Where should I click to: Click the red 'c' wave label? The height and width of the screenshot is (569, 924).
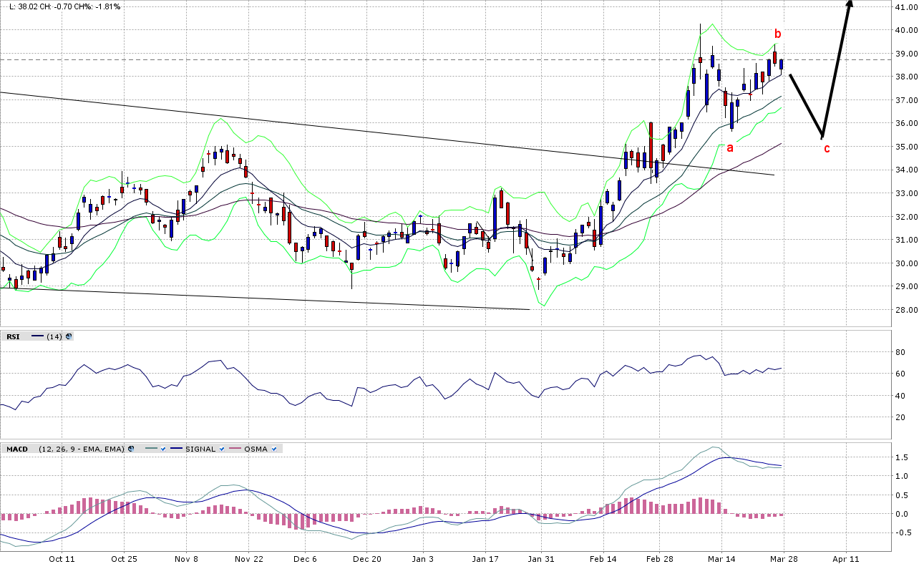click(827, 149)
